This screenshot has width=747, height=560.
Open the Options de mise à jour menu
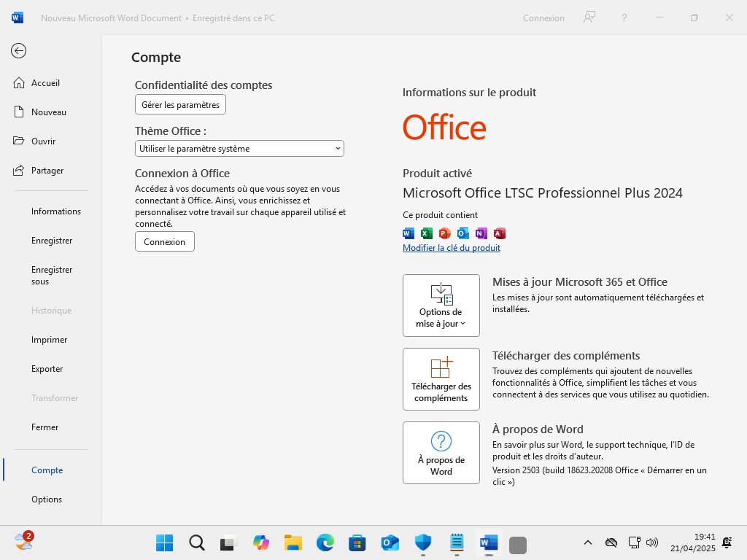coord(441,306)
